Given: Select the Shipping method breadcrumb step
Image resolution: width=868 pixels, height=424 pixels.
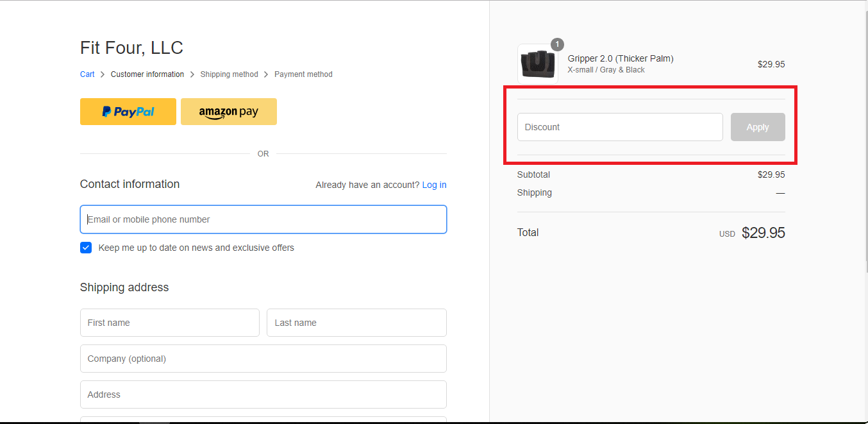Looking at the screenshot, I should 229,74.
